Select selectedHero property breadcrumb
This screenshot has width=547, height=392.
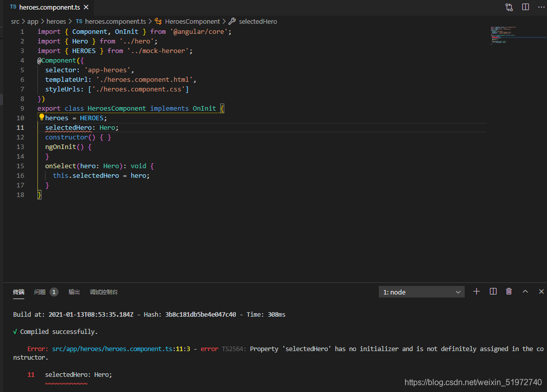coord(258,21)
